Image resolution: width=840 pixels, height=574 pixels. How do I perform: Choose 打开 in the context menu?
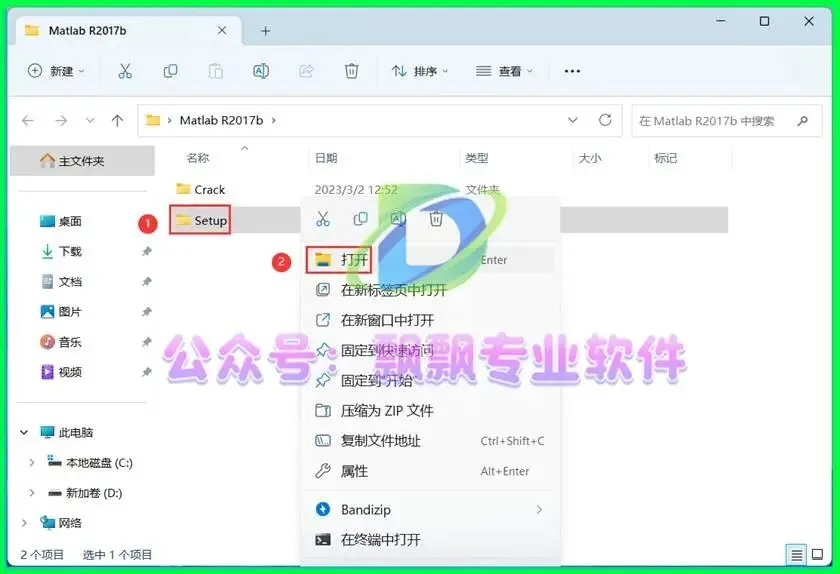click(x=430, y=260)
